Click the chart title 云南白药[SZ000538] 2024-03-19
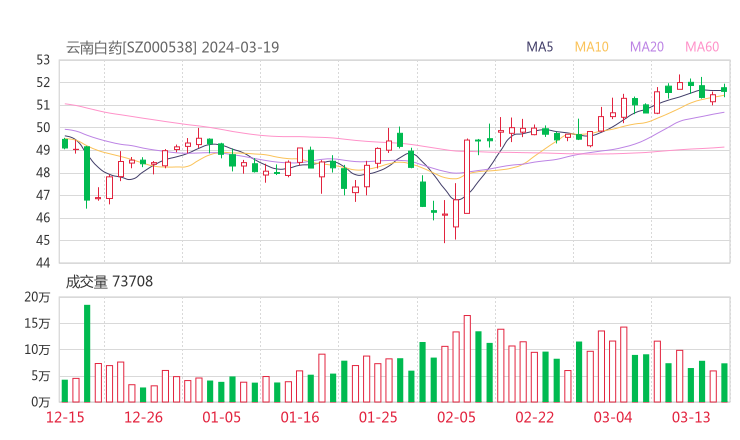Image resolution: width=740 pixels, height=440 pixels. coord(172,47)
